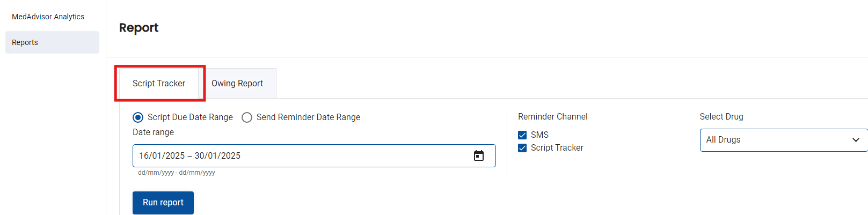Viewport: 868px width, 215px height.
Task: Click the Date range field label
Action: (153, 132)
